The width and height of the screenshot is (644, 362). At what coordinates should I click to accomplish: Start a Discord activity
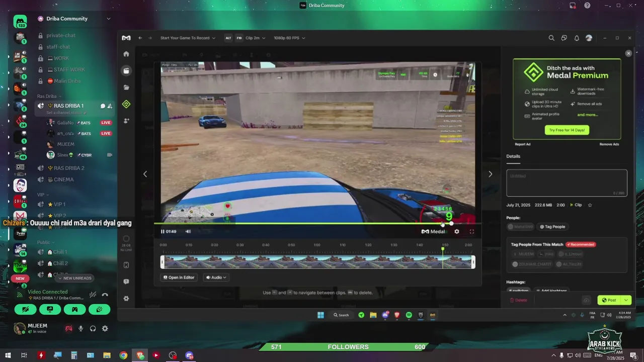(x=74, y=310)
